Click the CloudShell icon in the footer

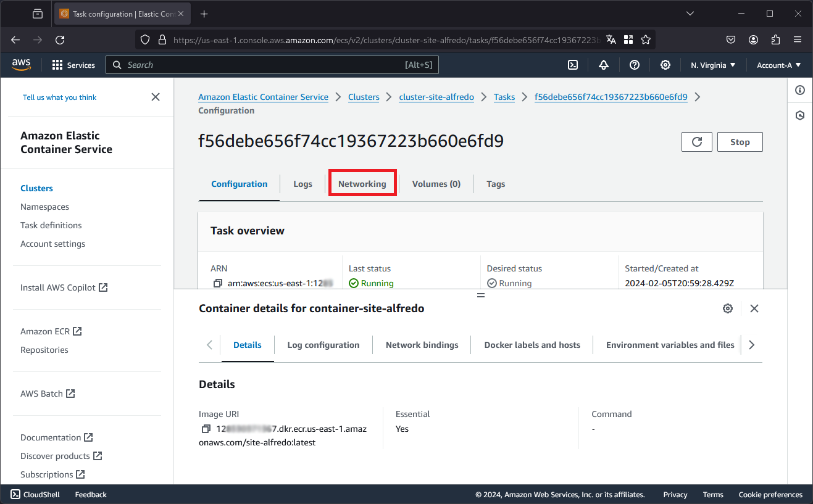tap(15, 494)
